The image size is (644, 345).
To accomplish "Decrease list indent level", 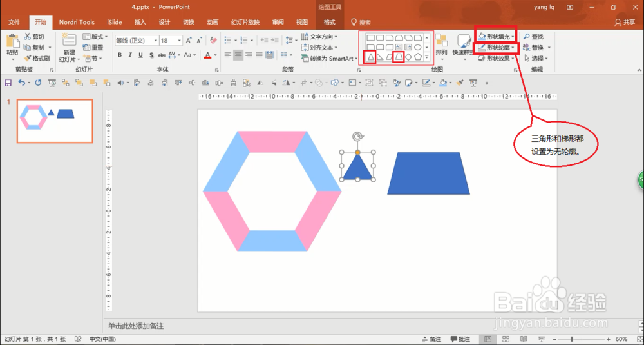I will click(264, 40).
